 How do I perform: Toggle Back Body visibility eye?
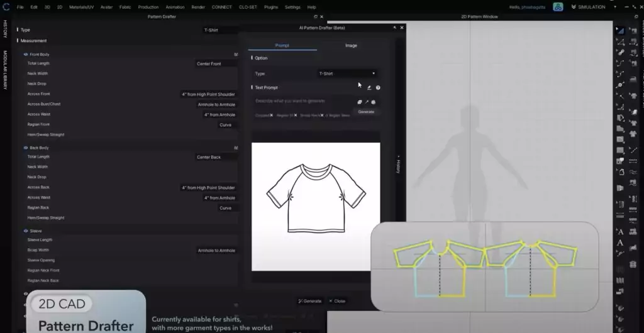pos(25,148)
